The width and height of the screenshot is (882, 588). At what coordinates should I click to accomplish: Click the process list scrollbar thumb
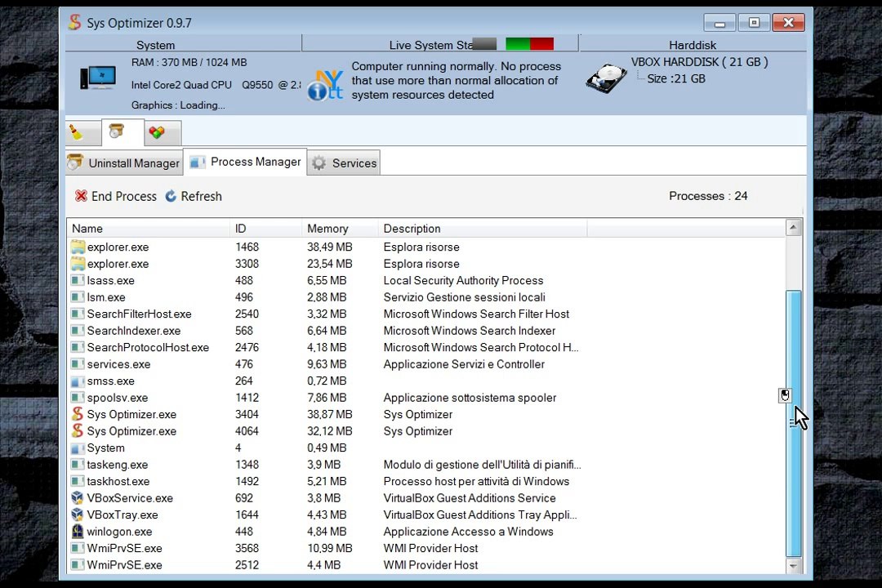pyautogui.click(x=793, y=423)
